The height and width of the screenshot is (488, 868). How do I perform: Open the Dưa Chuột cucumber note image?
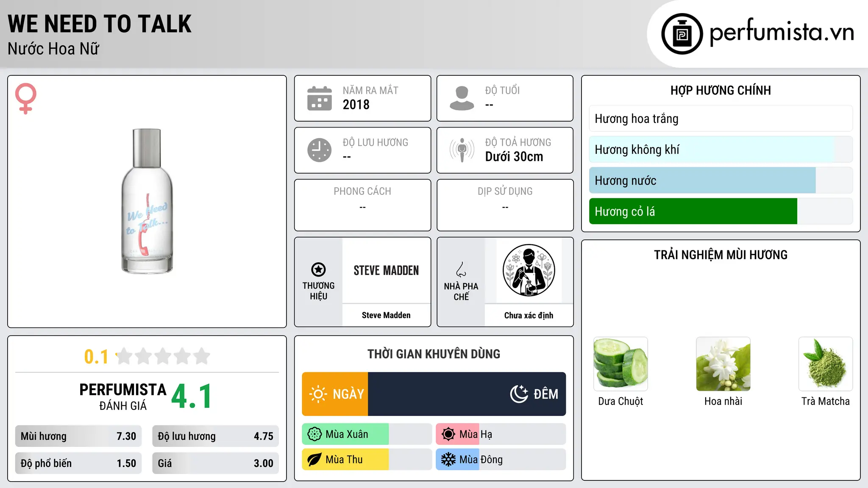tap(620, 364)
